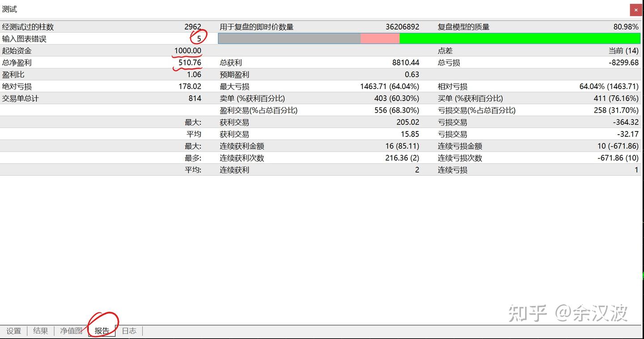Select the profit factor value 1.06

[x=194, y=75]
